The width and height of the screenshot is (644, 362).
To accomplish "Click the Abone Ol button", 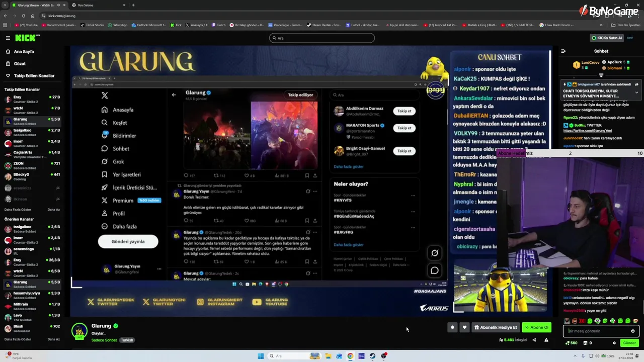I will 536,327.
